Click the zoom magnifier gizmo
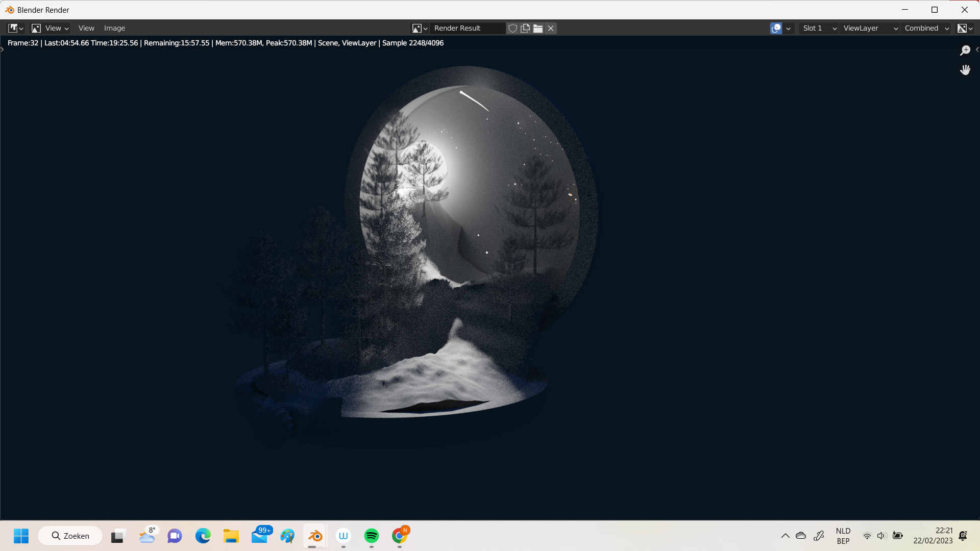 (965, 50)
